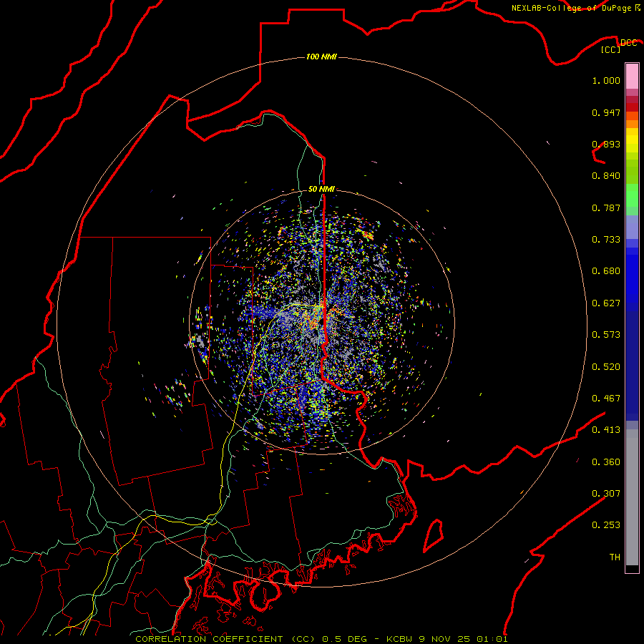The height and width of the screenshot is (644, 644).
Task: Click the 0.627 color scale value
Action: click(606, 303)
